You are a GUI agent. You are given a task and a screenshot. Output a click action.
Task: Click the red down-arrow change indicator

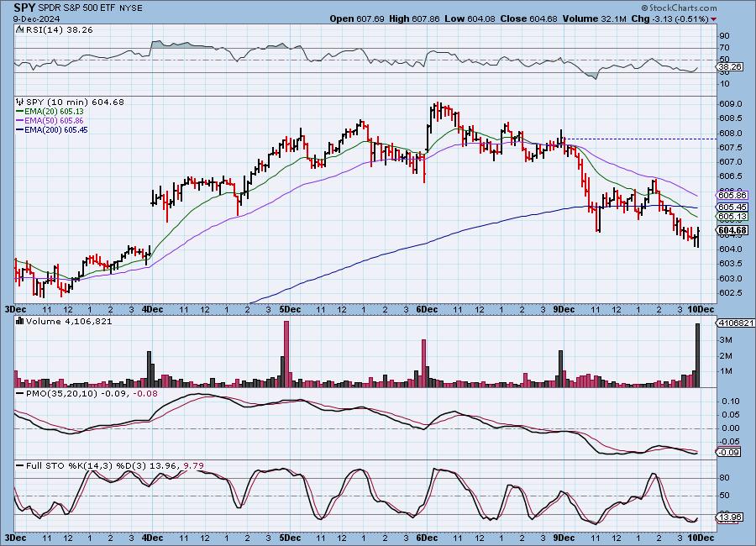pos(713,19)
